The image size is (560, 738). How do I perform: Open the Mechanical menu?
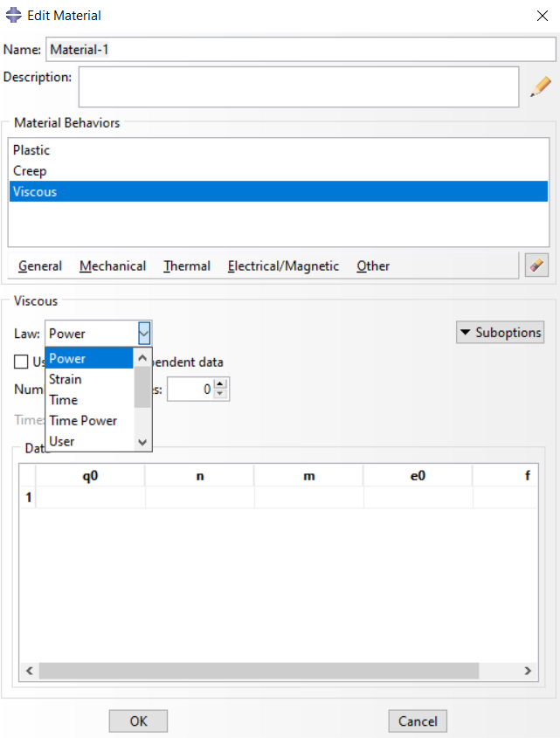tap(113, 266)
